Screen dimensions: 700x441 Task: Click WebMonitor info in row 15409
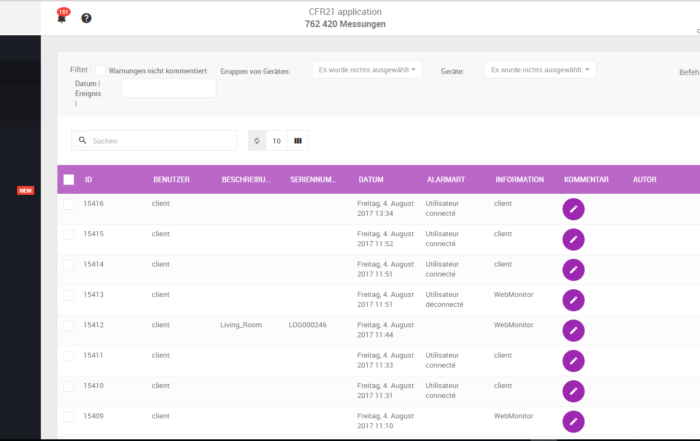click(x=514, y=416)
